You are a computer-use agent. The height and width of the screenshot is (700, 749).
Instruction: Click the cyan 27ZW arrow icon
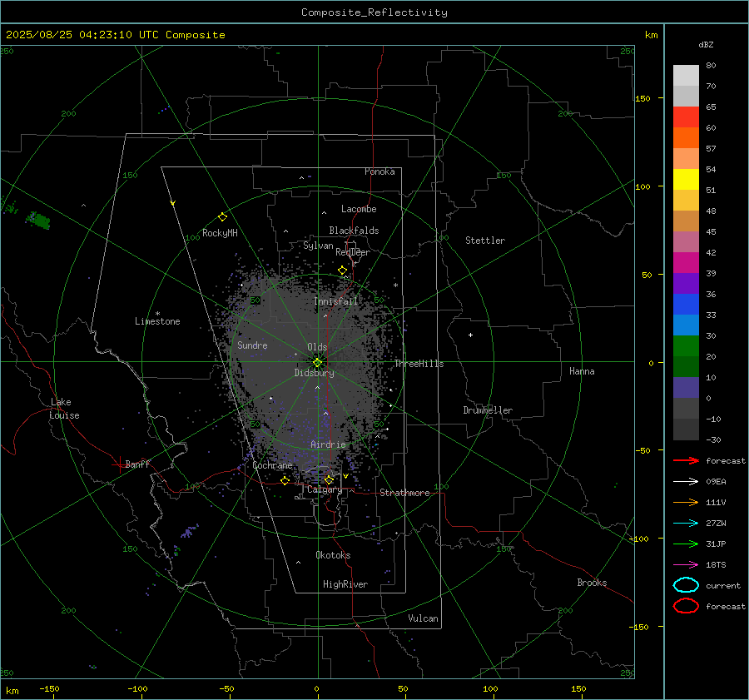pos(686,524)
